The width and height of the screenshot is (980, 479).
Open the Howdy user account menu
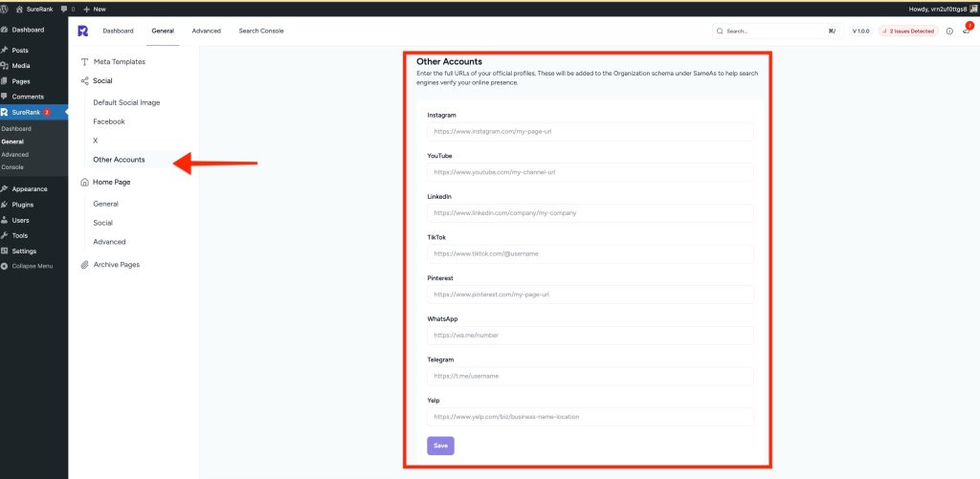[x=943, y=10]
